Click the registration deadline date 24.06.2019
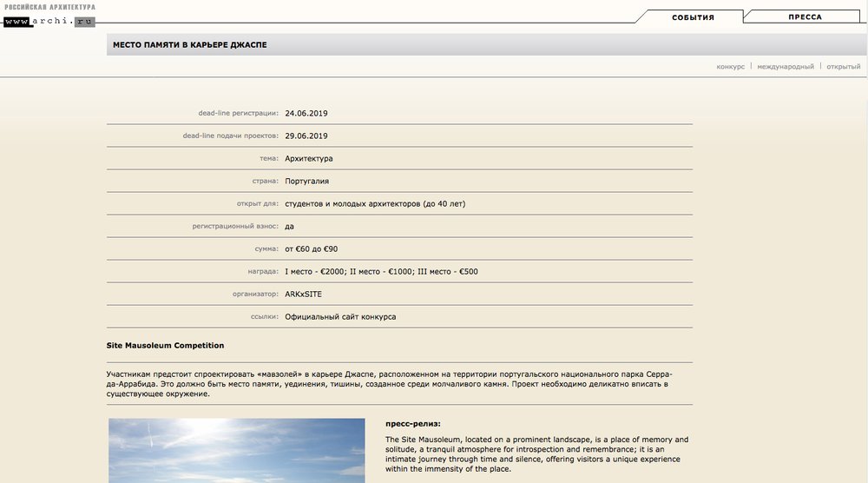Image resolution: width=868 pixels, height=483 pixels. point(306,113)
